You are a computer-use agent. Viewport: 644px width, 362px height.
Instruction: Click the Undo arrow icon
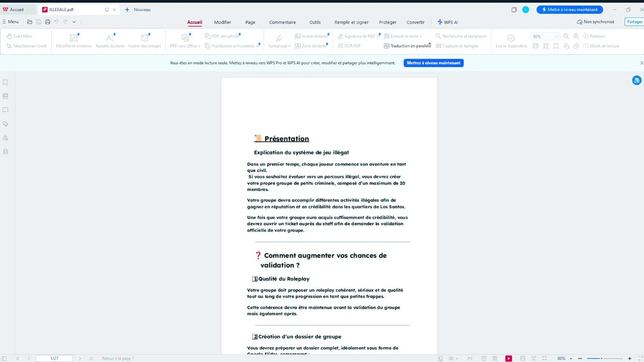[56, 22]
